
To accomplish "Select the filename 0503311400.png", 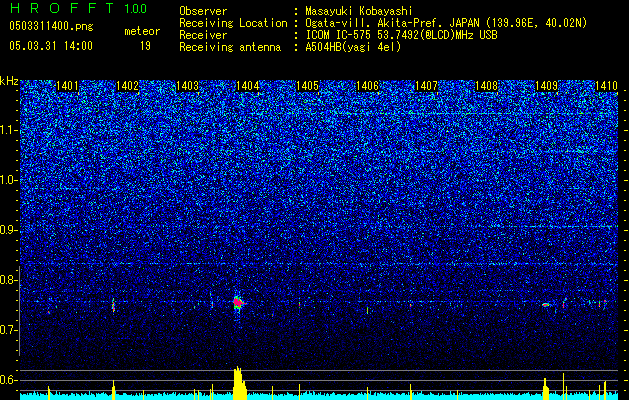I will (51, 26).
